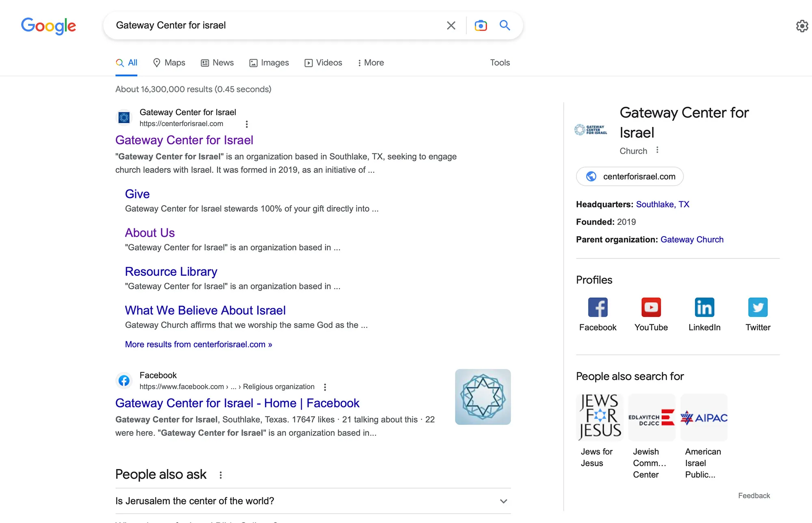Screen dimensions: 812x523
Task: Open the Facebook profile icon
Action: click(598, 308)
